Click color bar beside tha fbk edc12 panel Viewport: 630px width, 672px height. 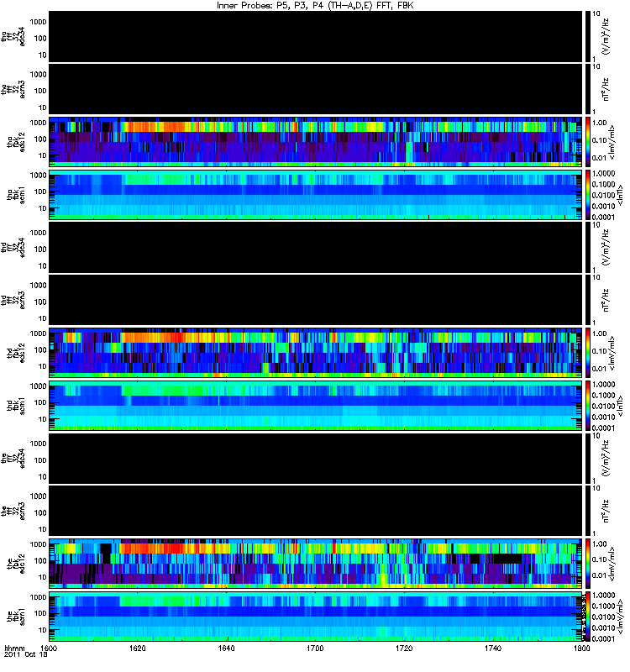tap(587, 141)
